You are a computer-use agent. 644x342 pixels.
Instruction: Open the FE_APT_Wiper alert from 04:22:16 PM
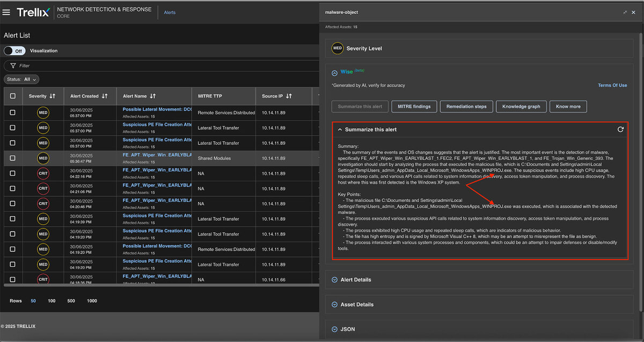tap(157, 170)
